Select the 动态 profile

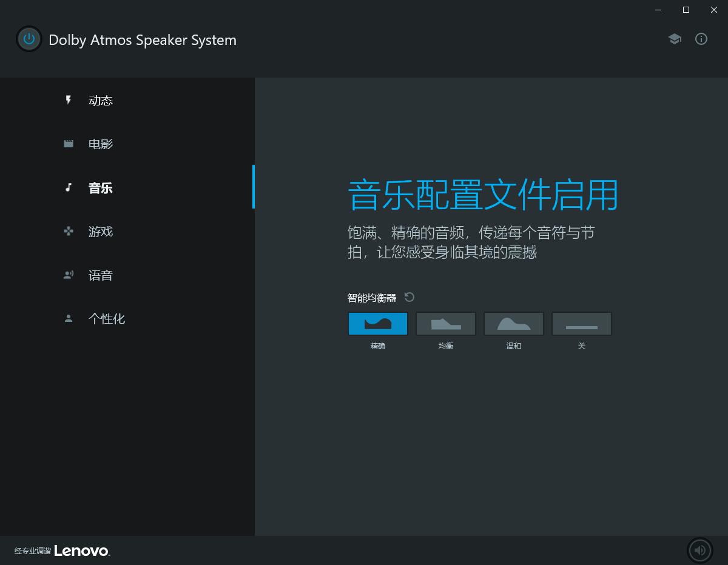pos(127,100)
